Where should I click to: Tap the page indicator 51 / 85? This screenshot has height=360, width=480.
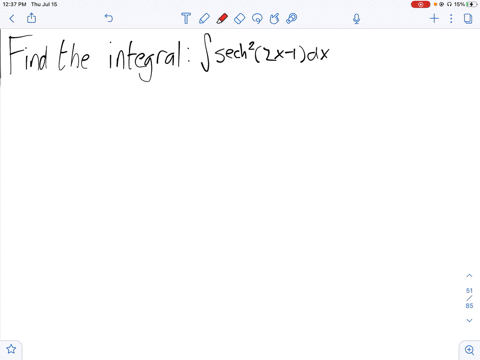(469, 298)
